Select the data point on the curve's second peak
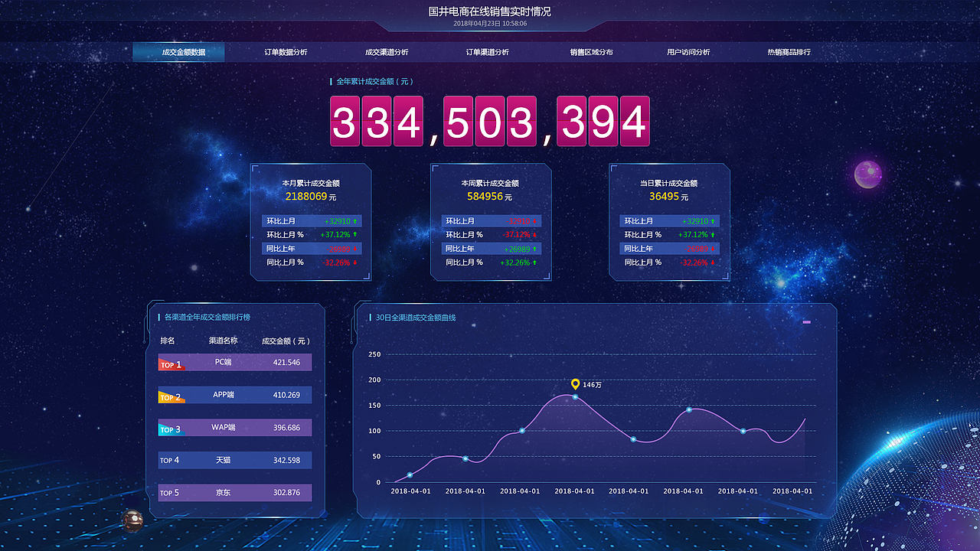The height and width of the screenshot is (551, 980). point(689,409)
